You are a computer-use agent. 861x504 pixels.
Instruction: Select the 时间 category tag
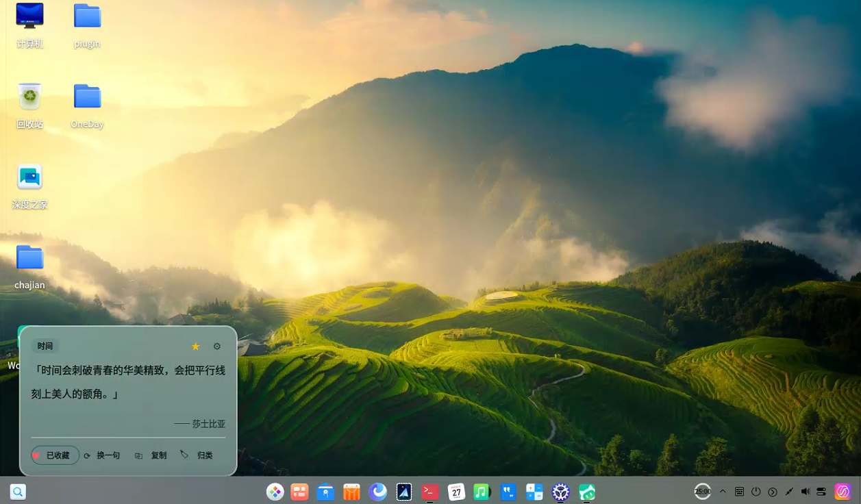click(x=45, y=346)
